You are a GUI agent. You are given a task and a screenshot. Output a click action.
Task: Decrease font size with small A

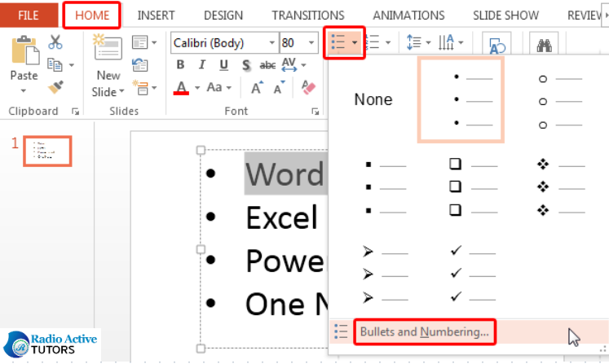pos(280,88)
